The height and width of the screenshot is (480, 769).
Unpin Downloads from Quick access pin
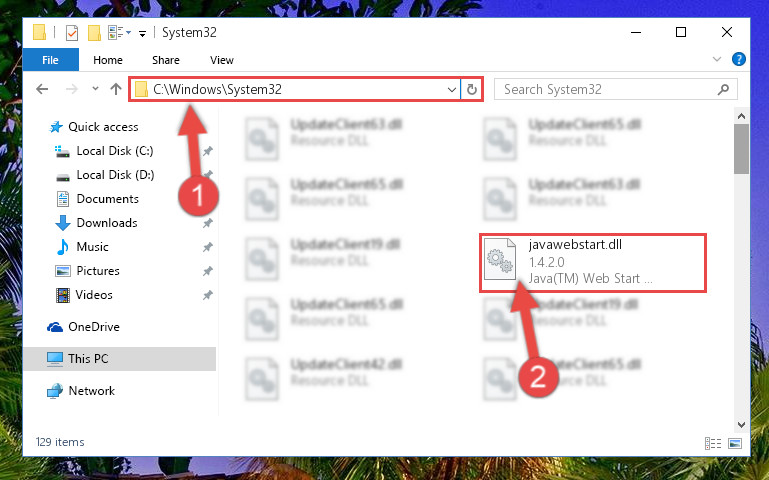point(208,223)
